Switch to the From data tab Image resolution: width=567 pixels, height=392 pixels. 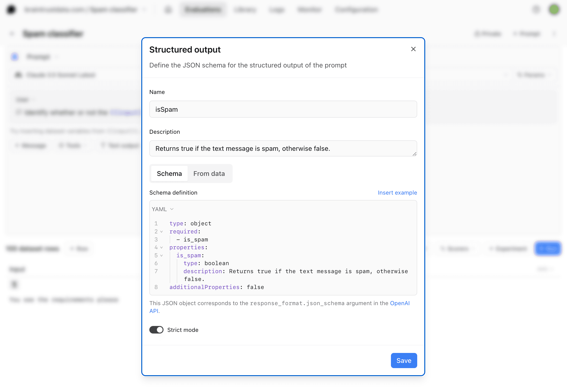pyautogui.click(x=209, y=174)
